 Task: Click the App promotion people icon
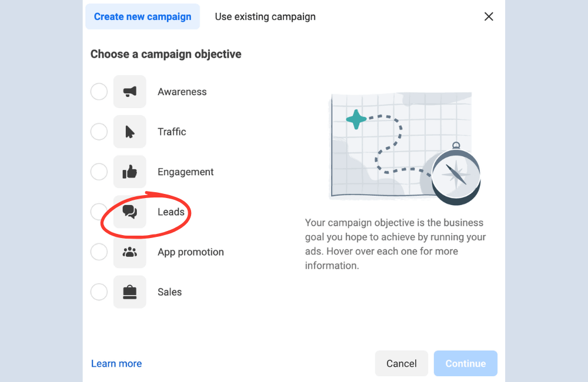(x=129, y=252)
